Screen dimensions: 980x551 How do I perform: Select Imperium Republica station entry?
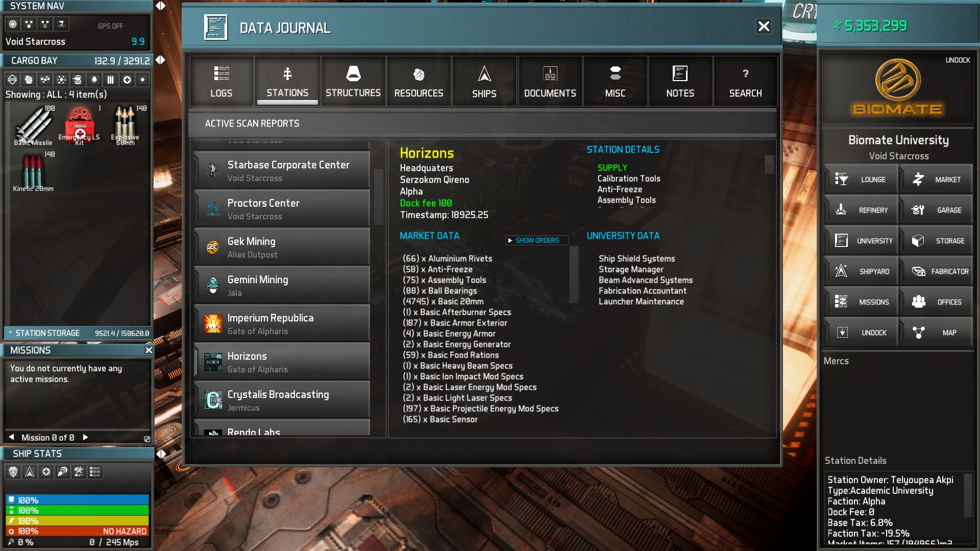point(282,323)
